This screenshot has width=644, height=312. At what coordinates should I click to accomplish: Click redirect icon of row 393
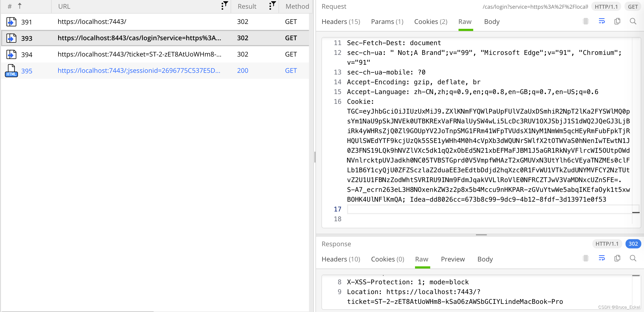coord(11,38)
